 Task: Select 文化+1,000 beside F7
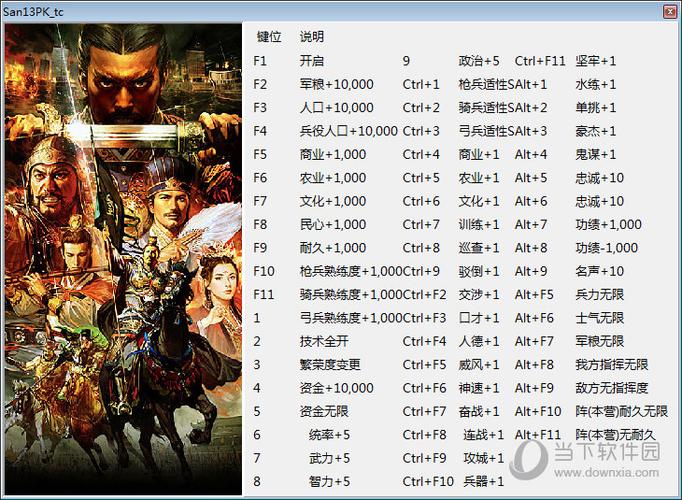tap(333, 201)
